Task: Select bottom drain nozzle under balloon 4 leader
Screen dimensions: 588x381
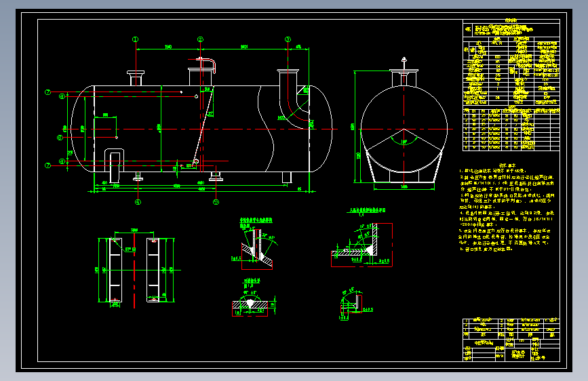Action: [138, 176]
